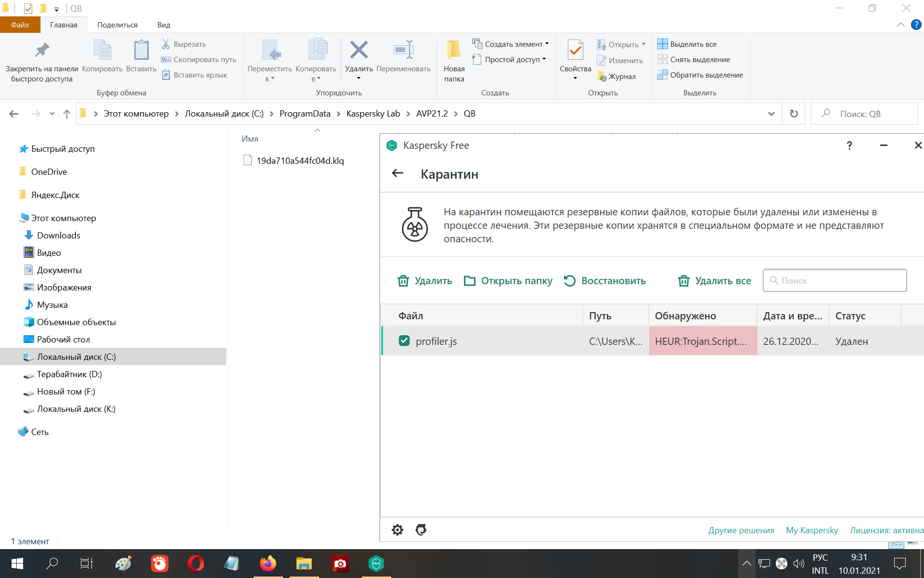Screen dimensions: 924x578
Task: Expand the address bar history dropdown
Action: click(x=771, y=114)
